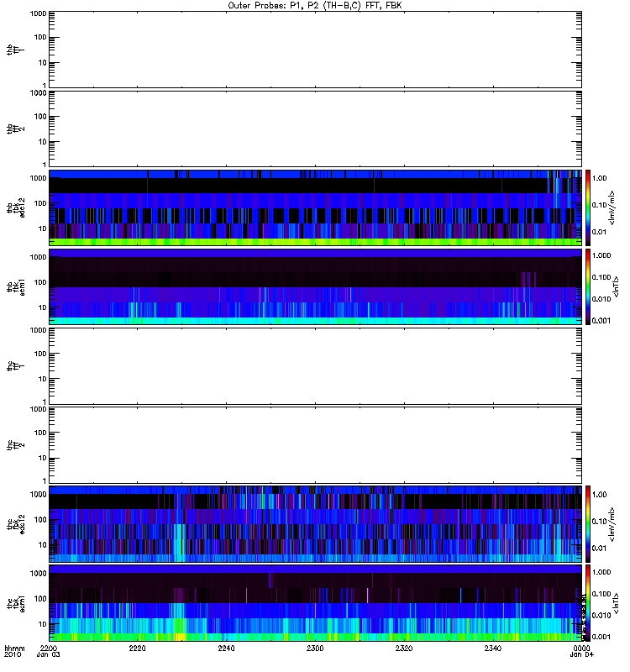This screenshot has height=672, width=630.
Task: Click '1.000' on thb scm1 color bar scale
Action: 601,255
